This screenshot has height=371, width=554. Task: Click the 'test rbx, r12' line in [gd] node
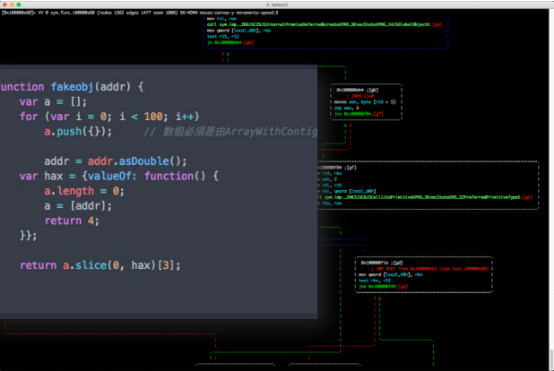[375, 281]
